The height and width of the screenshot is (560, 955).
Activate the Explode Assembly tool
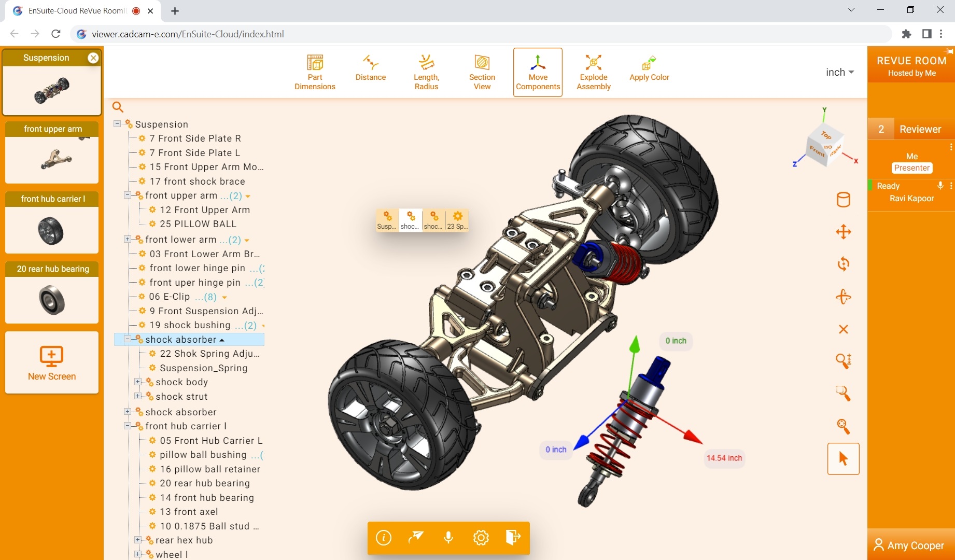coord(594,72)
